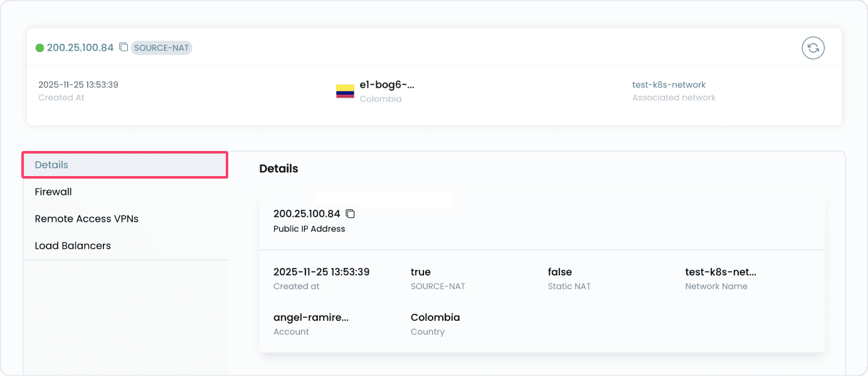Select the highlighted Details tab
868x376 pixels.
[x=51, y=165]
